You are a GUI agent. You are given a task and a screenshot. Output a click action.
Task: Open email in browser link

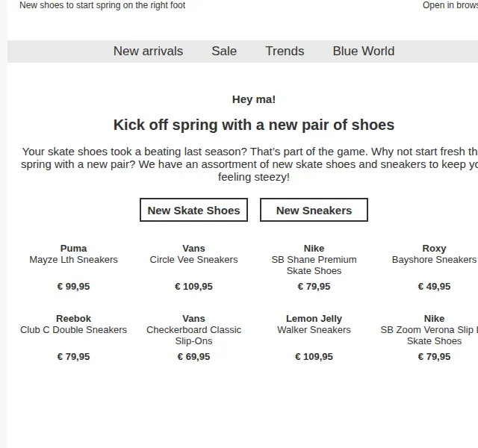point(450,5)
